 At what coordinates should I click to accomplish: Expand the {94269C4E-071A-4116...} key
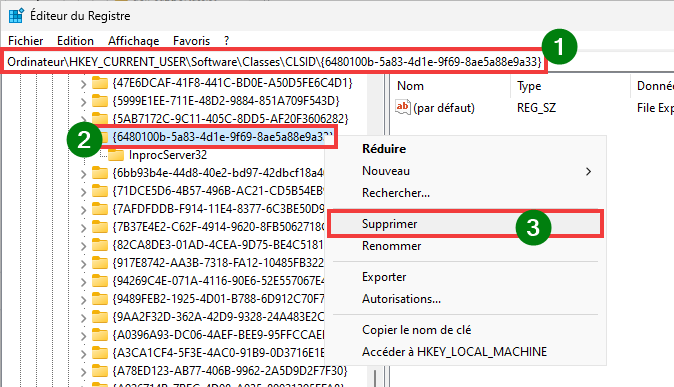pyautogui.click(x=83, y=282)
